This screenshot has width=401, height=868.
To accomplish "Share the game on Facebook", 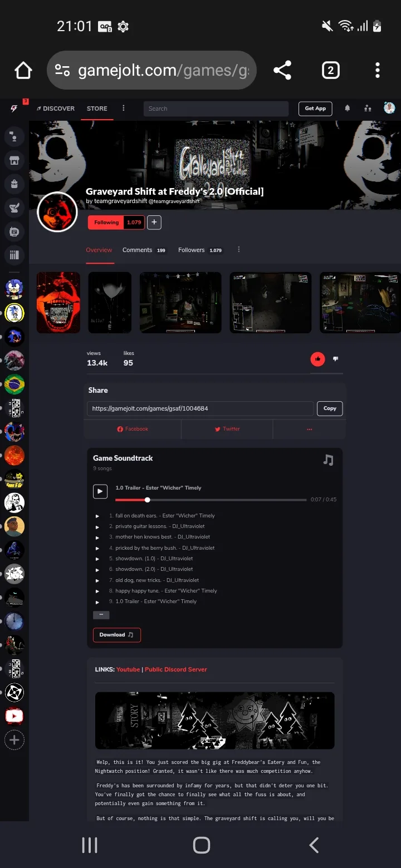I will tap(133, 429).
